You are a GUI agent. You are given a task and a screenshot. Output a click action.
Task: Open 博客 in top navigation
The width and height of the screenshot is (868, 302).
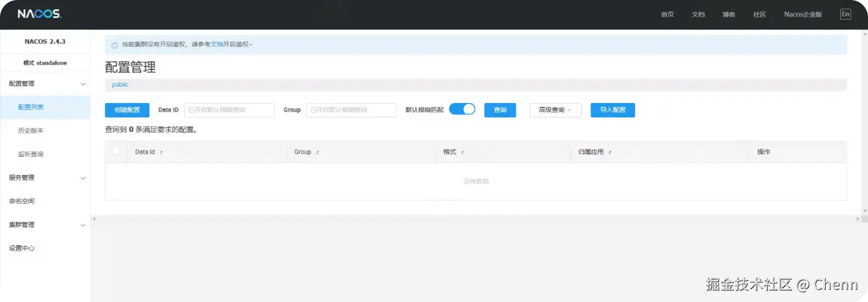729,14
